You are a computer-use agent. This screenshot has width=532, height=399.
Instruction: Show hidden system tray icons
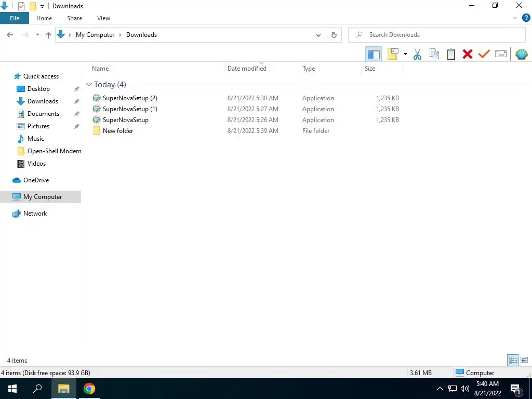pos(440,389)
